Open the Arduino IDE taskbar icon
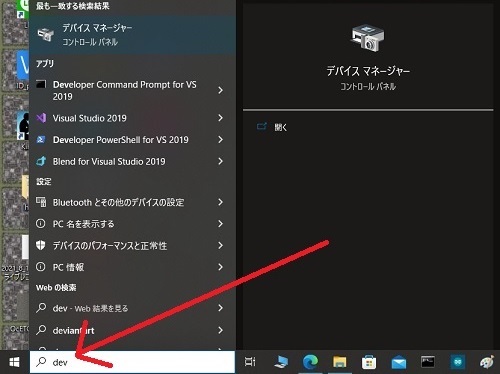Screen dimensions: 500x374 click(458, 362)
